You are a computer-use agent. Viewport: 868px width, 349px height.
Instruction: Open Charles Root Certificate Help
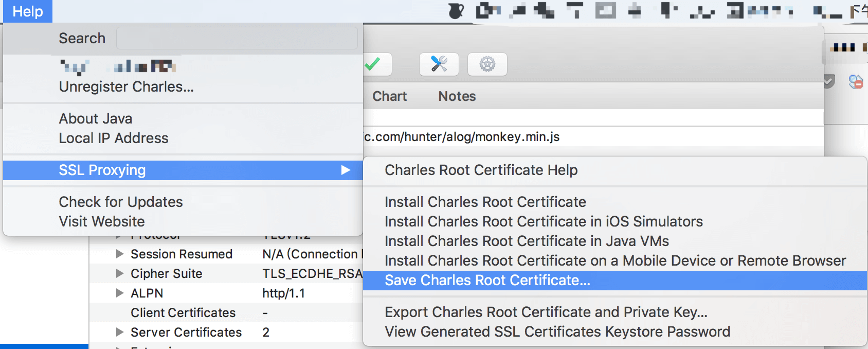(x=481, y=170)
